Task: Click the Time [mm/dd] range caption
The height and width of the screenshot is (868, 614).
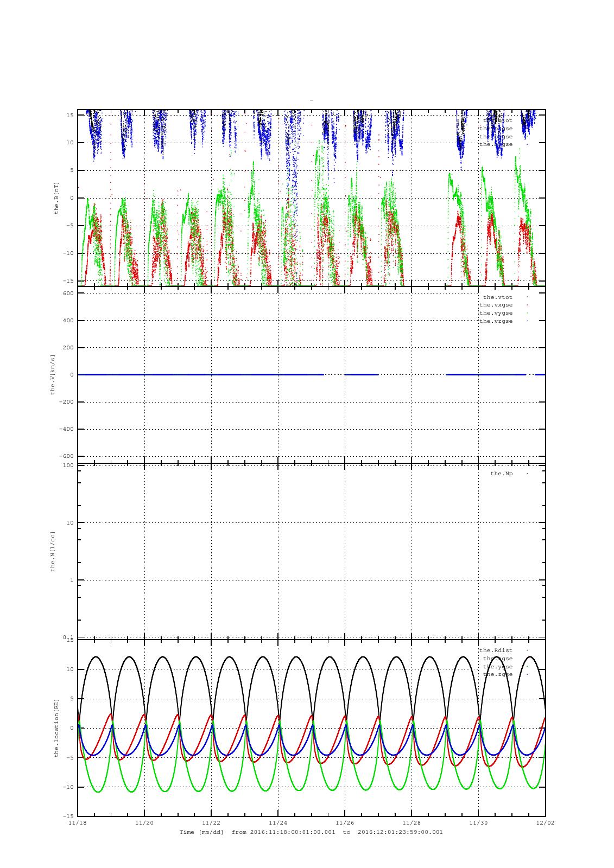Action: point(311,832)
